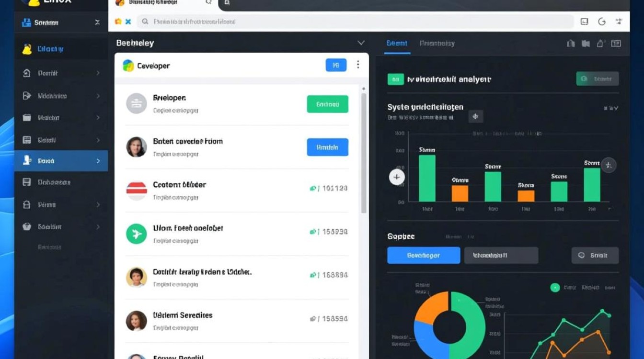Expand the highlighted blue sidebar item's chevron
This screenshot has width=644, height=359.
pos(98,161)
